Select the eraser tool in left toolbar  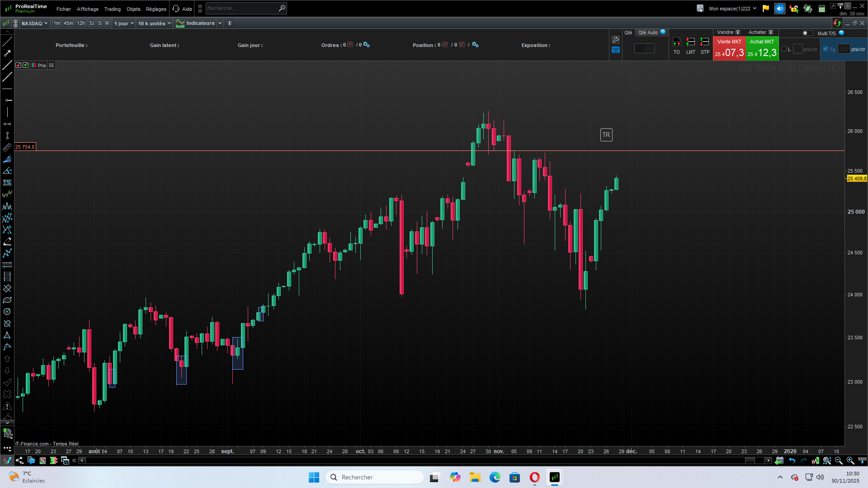(7, 241)
